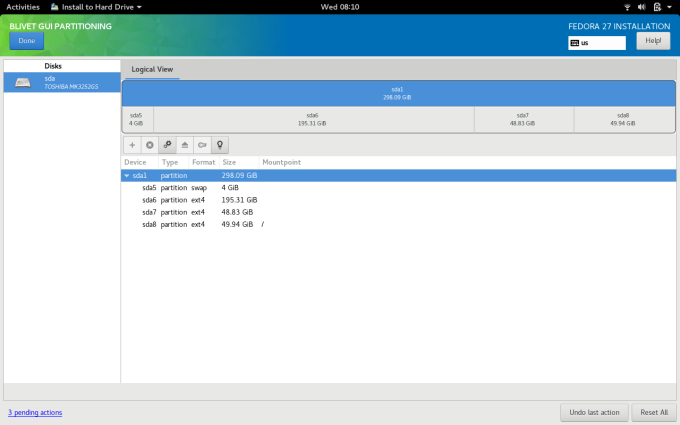Open the volume speaker indicator
Image resolution: width=680 pixels, height=425 pixels.
(642, 7)
